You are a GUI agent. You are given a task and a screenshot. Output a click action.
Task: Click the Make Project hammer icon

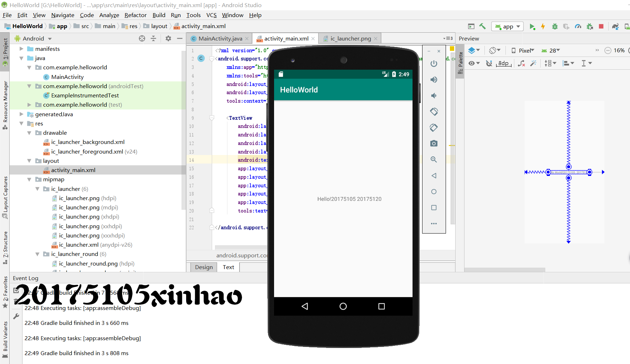[482, 26]
